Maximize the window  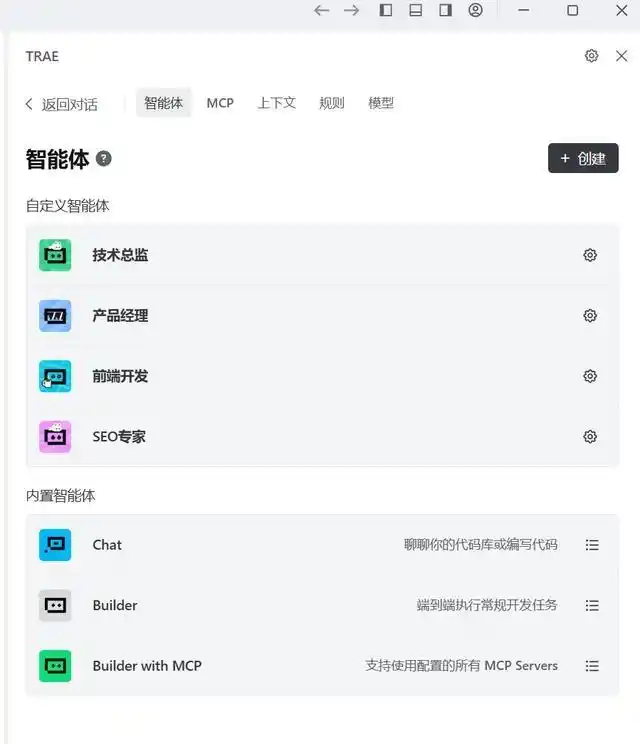click(573, 10)
